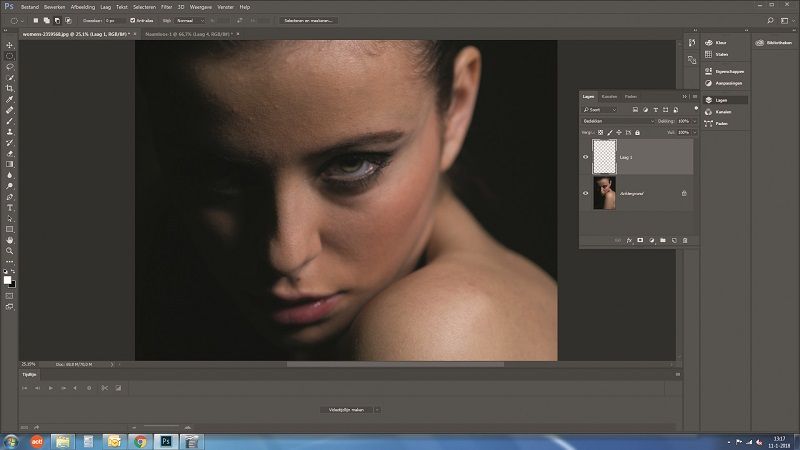The width and height of the screenshot is (800, 450).
Task: Open Bibliotheken libraries panel icon
Action: (772, 43)
